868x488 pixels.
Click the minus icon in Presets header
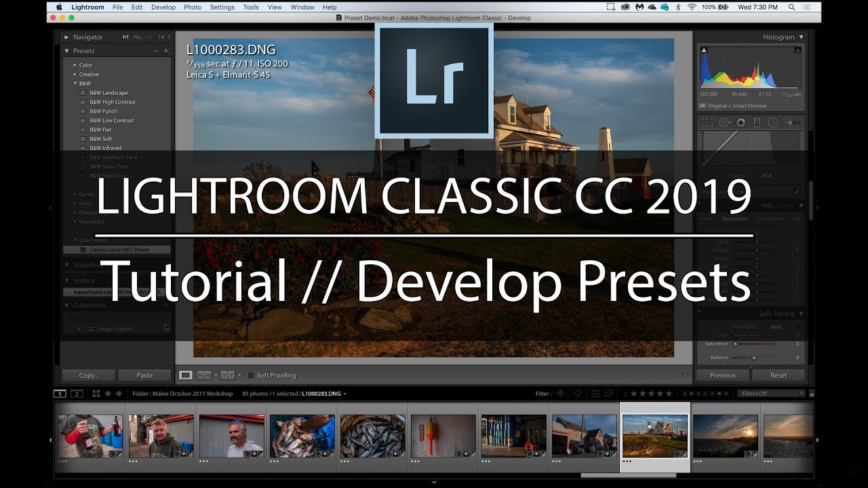[157, 51]
